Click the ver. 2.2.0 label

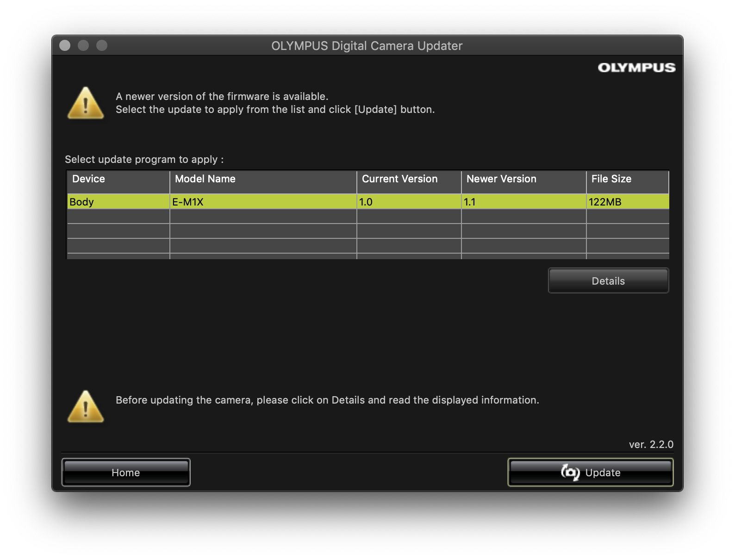pos(651,444)
